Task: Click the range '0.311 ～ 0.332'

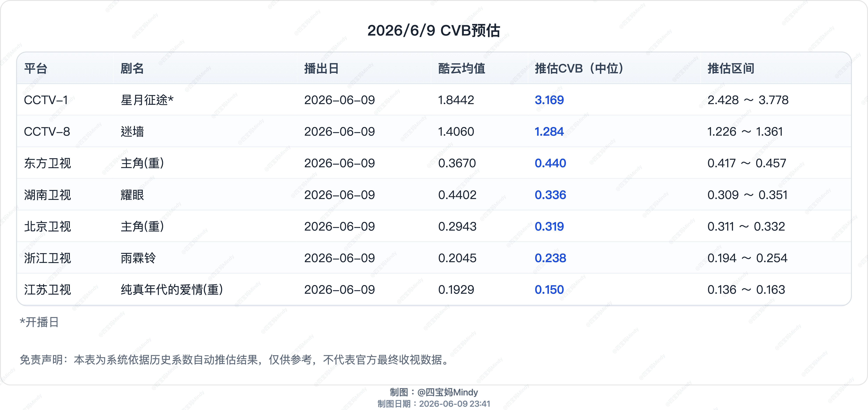Action: point(746,227)
